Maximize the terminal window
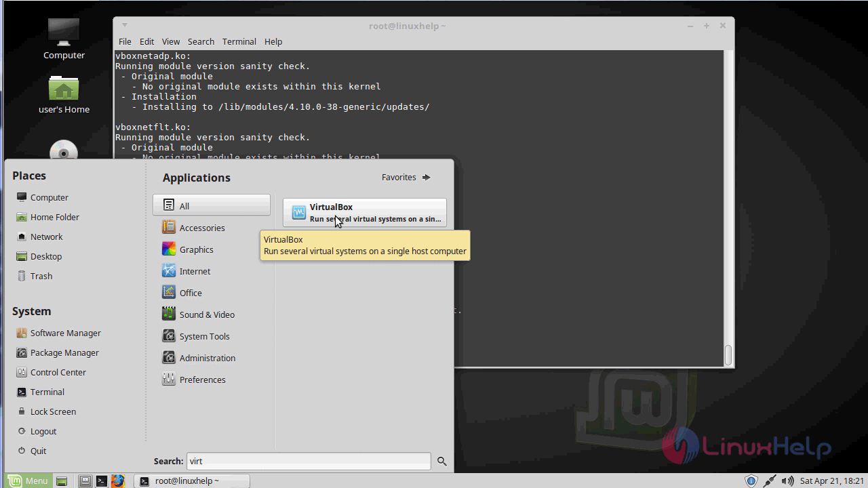This screenshot has height=488, width=868. (706, 26)
